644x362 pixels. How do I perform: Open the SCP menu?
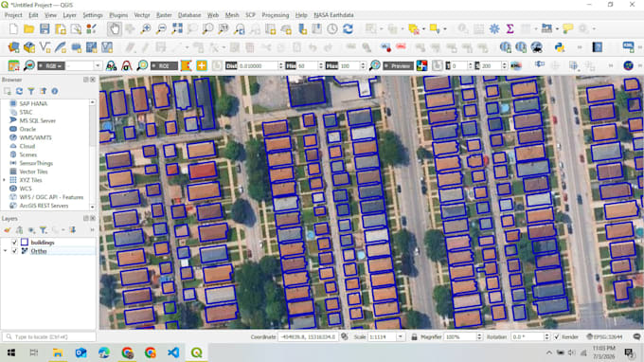pos(250,15)
